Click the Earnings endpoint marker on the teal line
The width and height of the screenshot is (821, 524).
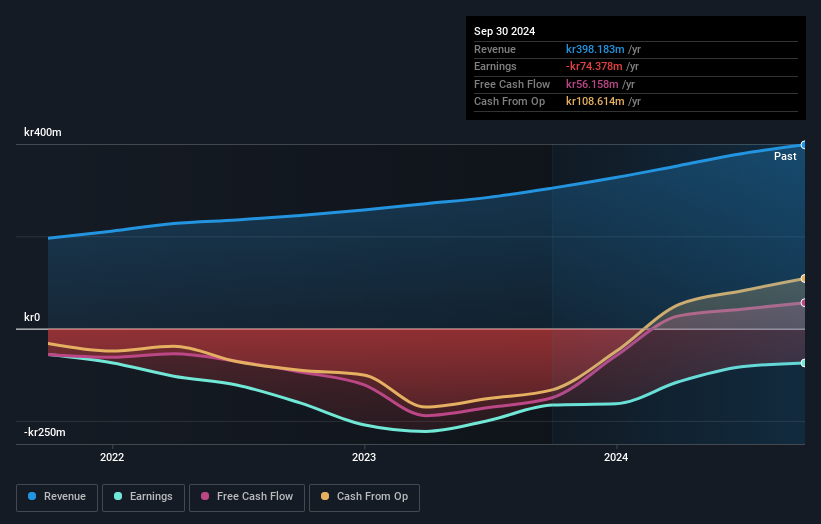(x=804, y=363)
